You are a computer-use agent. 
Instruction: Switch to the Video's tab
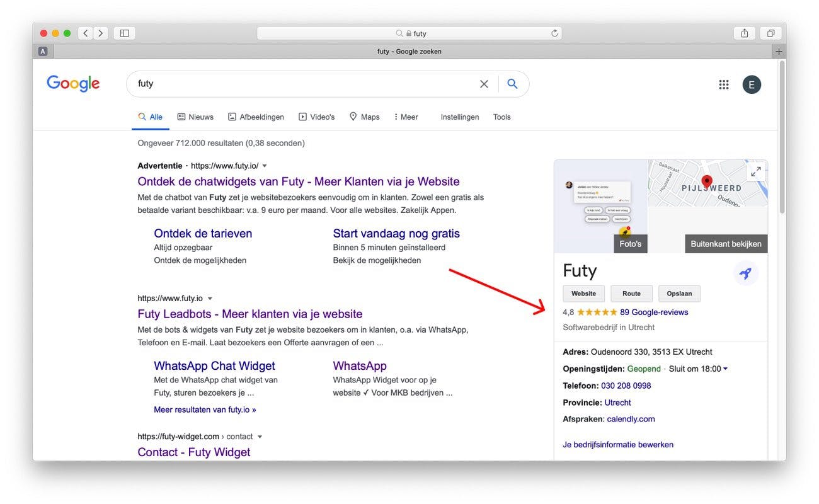317,117
